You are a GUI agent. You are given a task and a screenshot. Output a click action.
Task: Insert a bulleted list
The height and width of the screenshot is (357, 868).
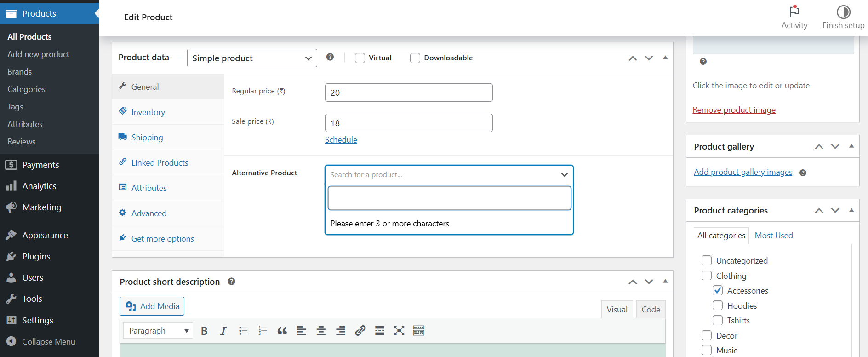[x=243, y=331]
